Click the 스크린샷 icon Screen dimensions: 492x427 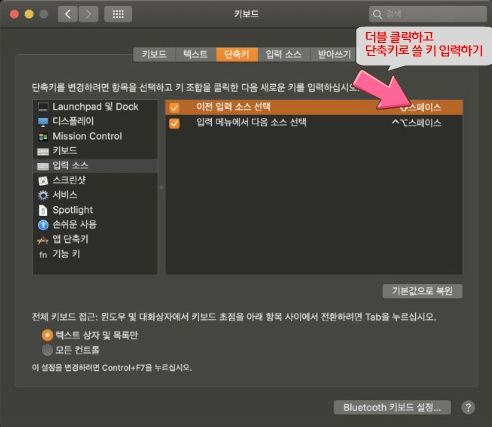(43, 181)
